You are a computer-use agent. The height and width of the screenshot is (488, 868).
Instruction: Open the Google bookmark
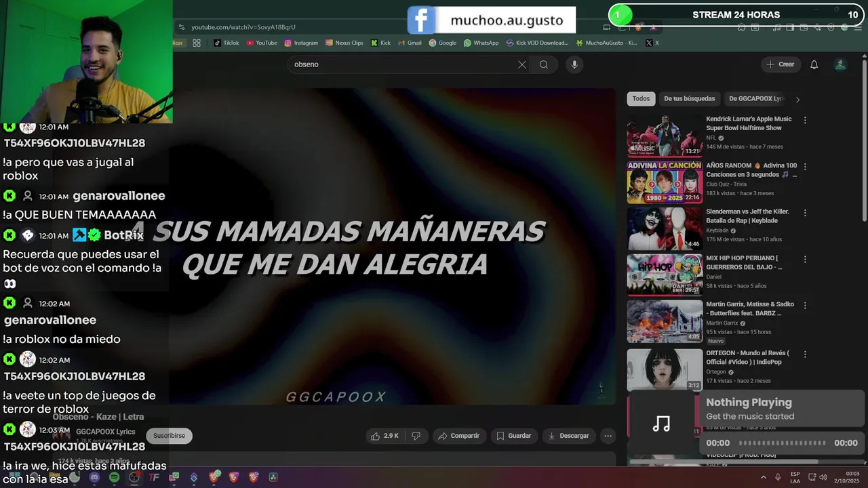443,43
